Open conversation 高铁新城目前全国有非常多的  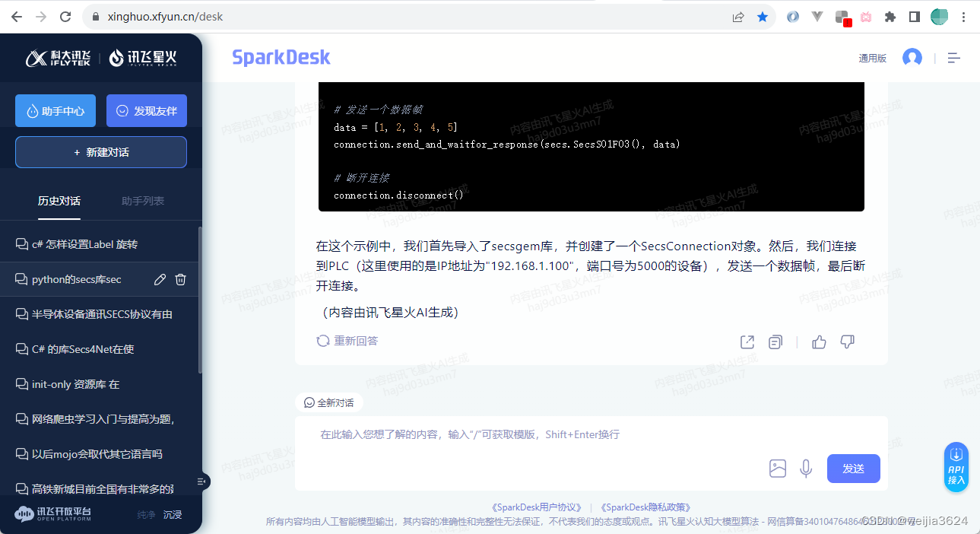99,488
